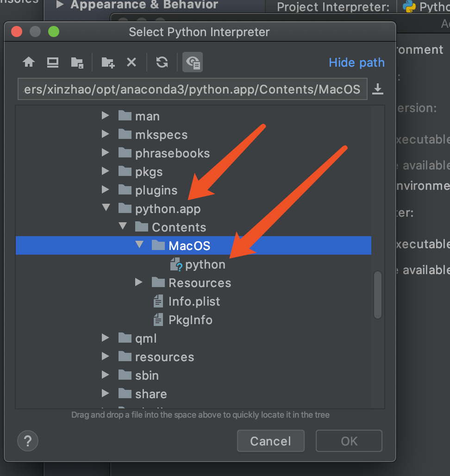This screenshot has height=476, width=450.
Task: Select the share folder name
Action: 151,394
